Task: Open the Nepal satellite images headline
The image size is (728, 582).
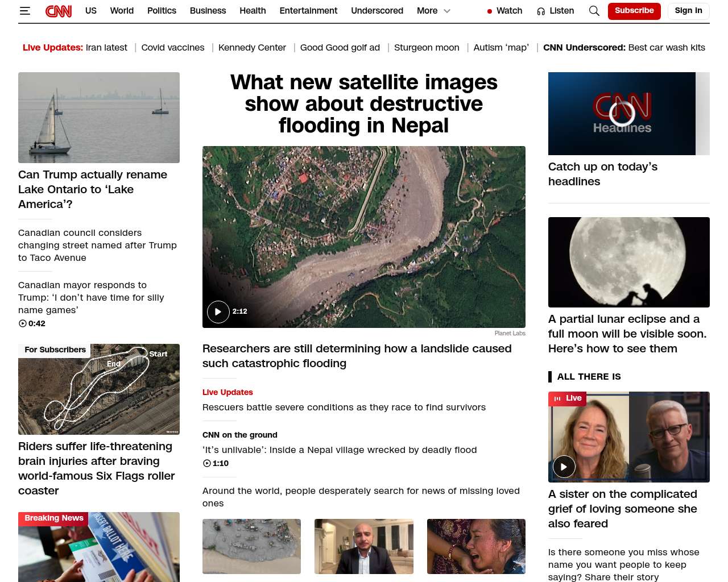Action: (x=364, y=104)
